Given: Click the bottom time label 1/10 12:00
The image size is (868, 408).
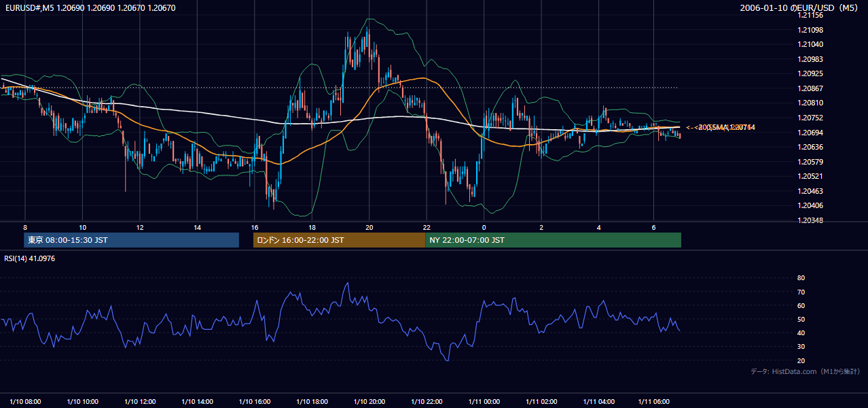Looking at the screenshot, I should [x=141, y=401].
